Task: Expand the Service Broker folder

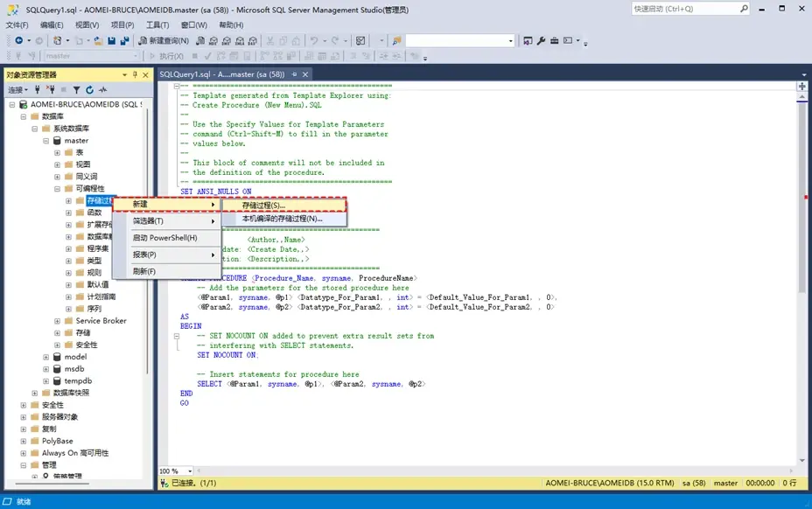Action: click(58, 320)
